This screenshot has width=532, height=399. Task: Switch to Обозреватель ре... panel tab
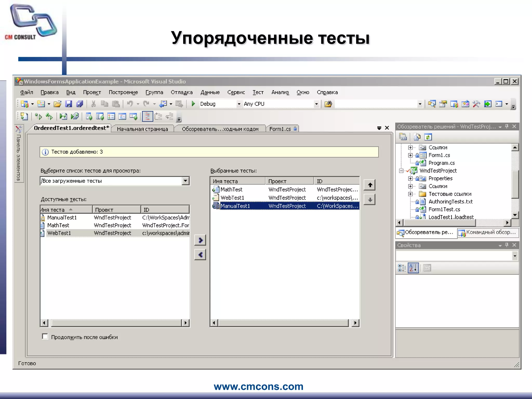426,232
